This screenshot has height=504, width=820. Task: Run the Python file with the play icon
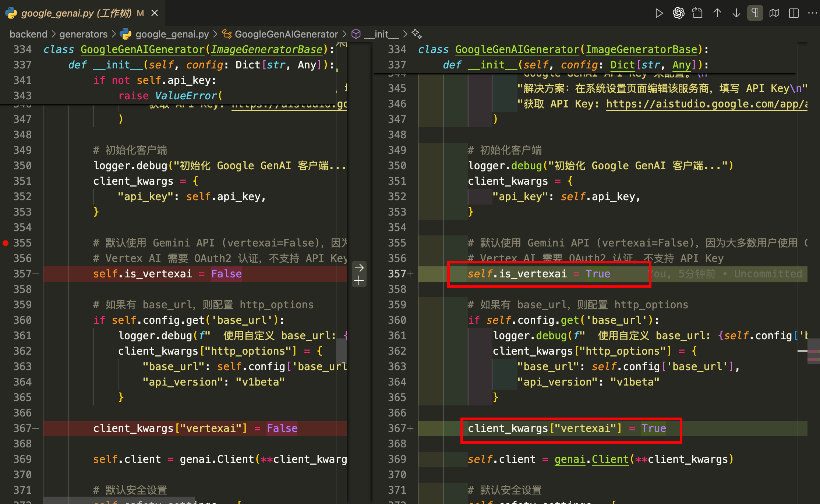click(x=659, y=14)
